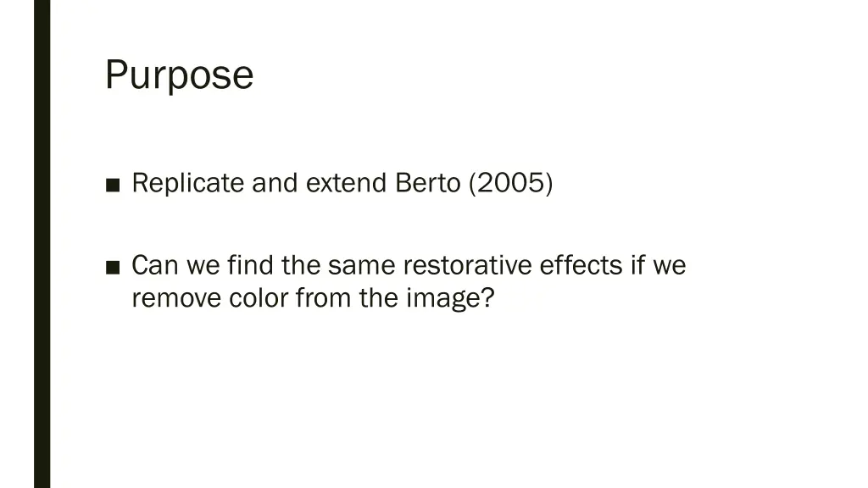Click the dark vertical bar on the left
The height and width of the screenshot is (488, 868).
click(x=42, y=244)
